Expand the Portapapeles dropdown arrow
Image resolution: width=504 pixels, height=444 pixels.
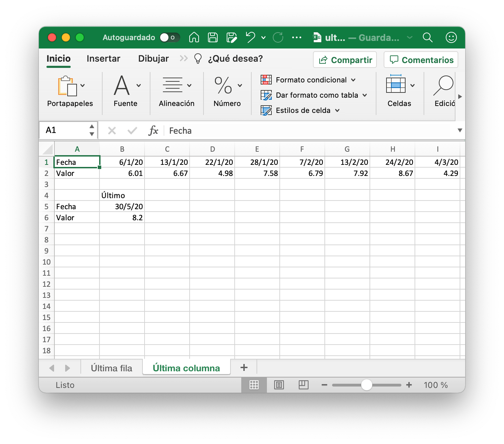[x=82, y=85]
